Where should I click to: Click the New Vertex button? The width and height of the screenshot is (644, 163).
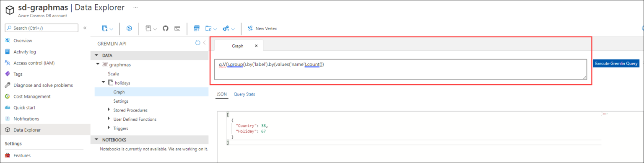point(262,28)
